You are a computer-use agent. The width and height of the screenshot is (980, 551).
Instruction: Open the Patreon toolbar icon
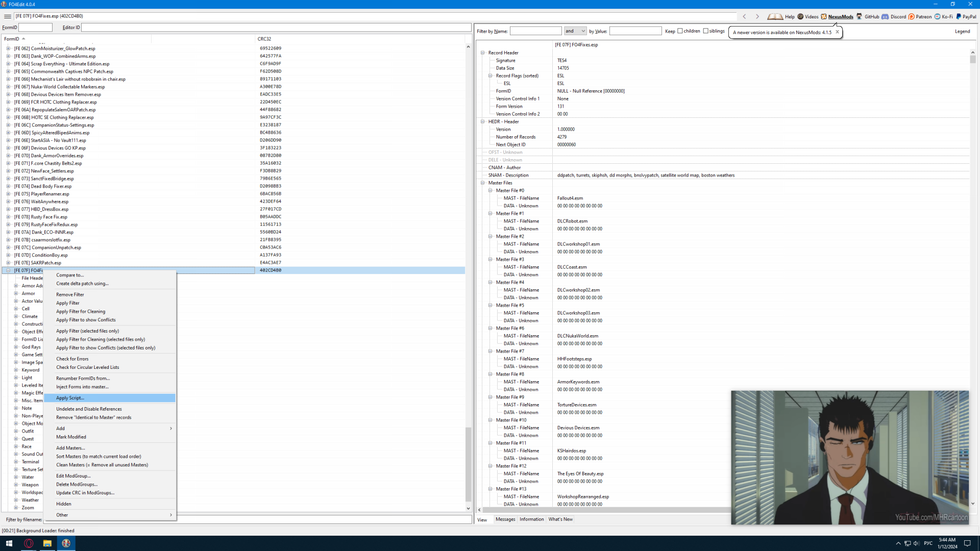coord(912,17)
